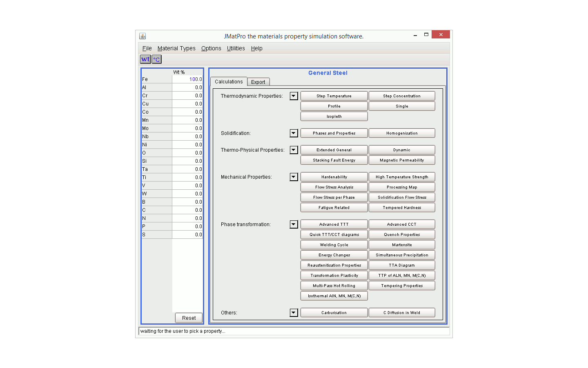
Task: Click the Martensite button
Action: [402, 245]
